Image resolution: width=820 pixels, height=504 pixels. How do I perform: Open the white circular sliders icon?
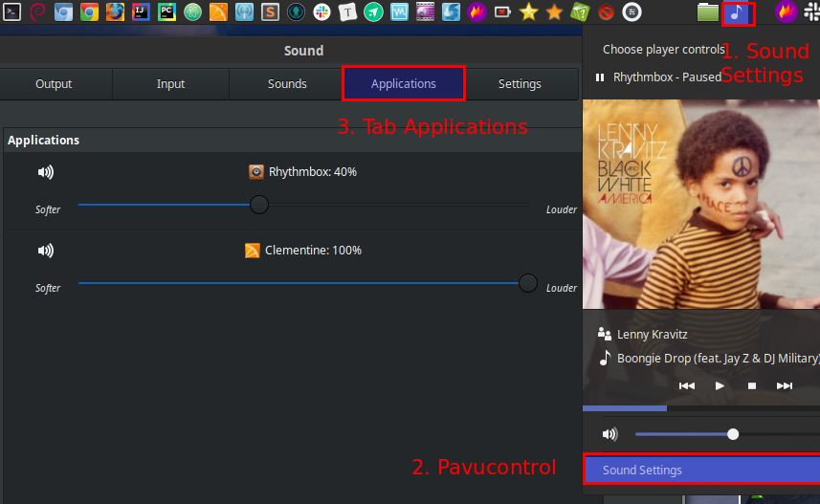click(632, 11)
